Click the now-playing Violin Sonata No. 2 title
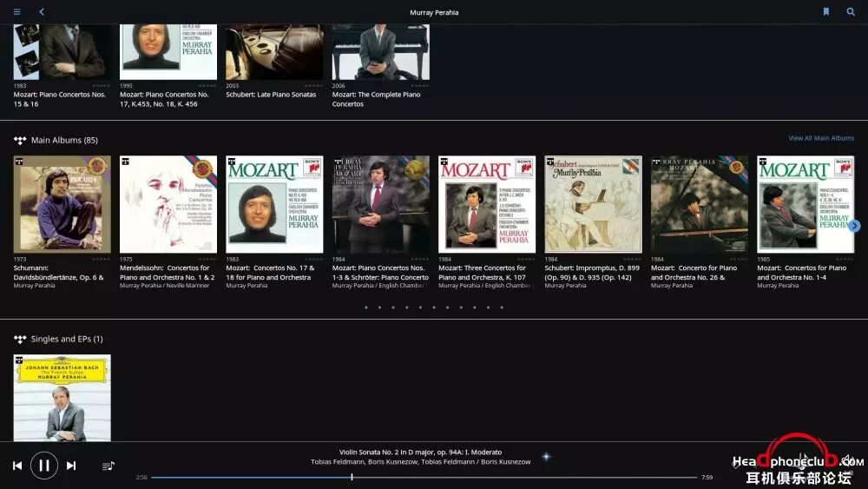The height and width of the screenshot is (489, 868). click(x=421, y=453)
